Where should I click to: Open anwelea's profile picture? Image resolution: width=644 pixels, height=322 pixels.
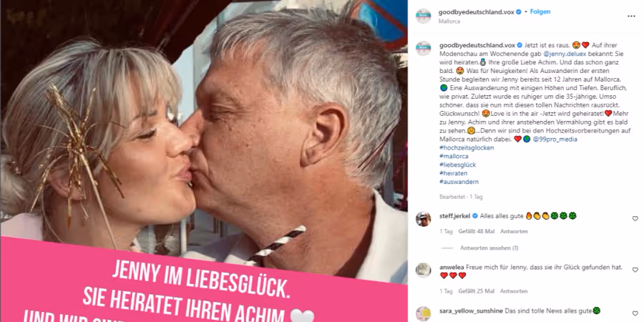pyautogui.click(x=423, y=270)
